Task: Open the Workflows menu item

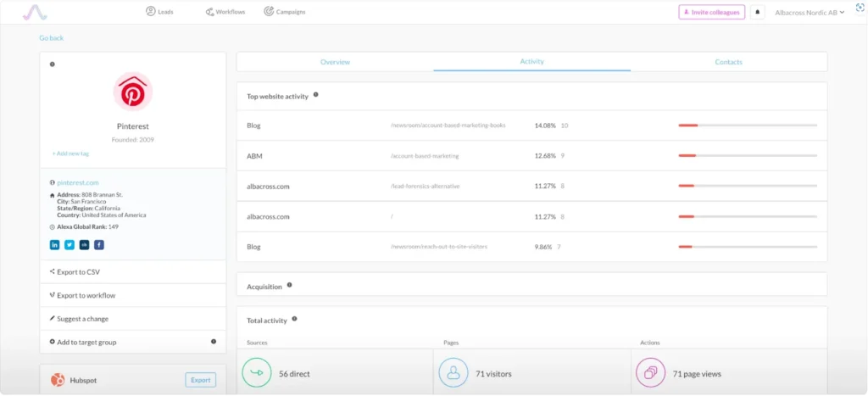Action: pos(225,12)
